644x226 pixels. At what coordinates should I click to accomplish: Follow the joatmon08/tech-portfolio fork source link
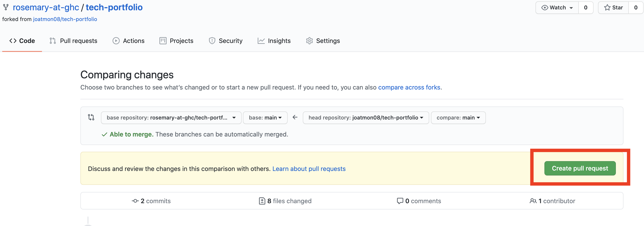pyautogui.click(x=65, y=19)
